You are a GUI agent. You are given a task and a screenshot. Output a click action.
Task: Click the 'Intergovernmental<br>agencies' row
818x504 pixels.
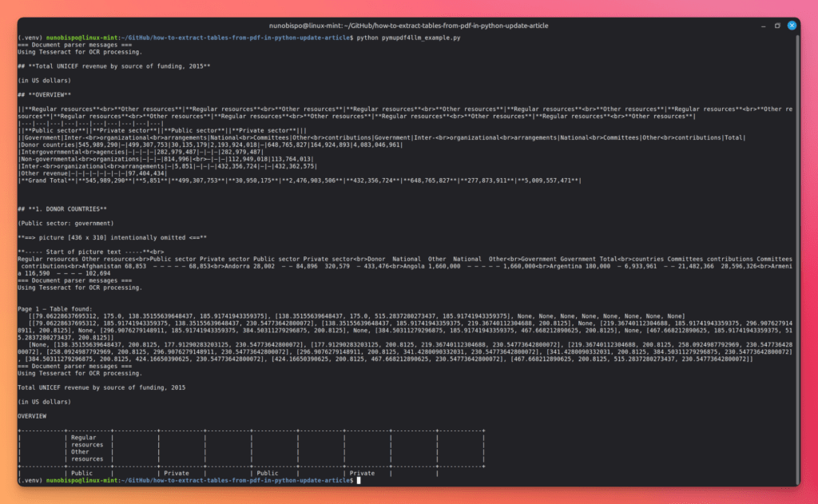pyautogui.click(x=141, y=152)
